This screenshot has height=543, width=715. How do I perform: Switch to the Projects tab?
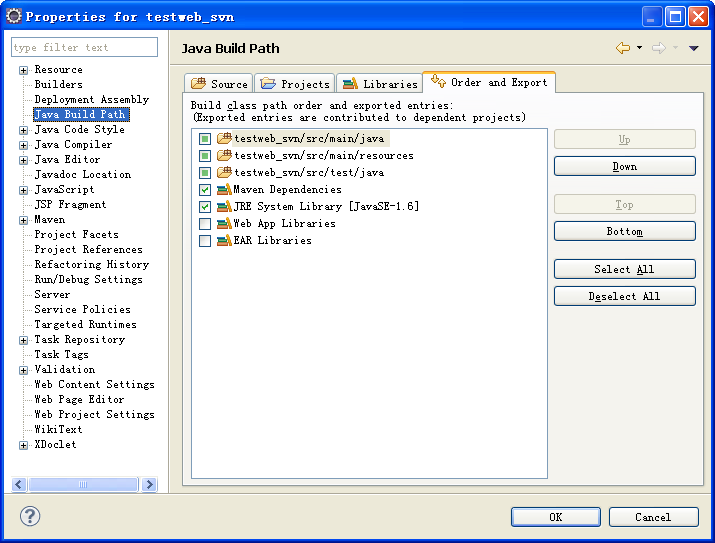[295, 83]
